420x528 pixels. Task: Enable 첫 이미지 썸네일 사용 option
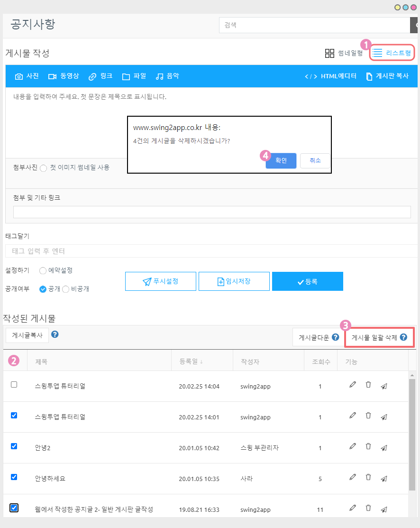pos(44,168)
